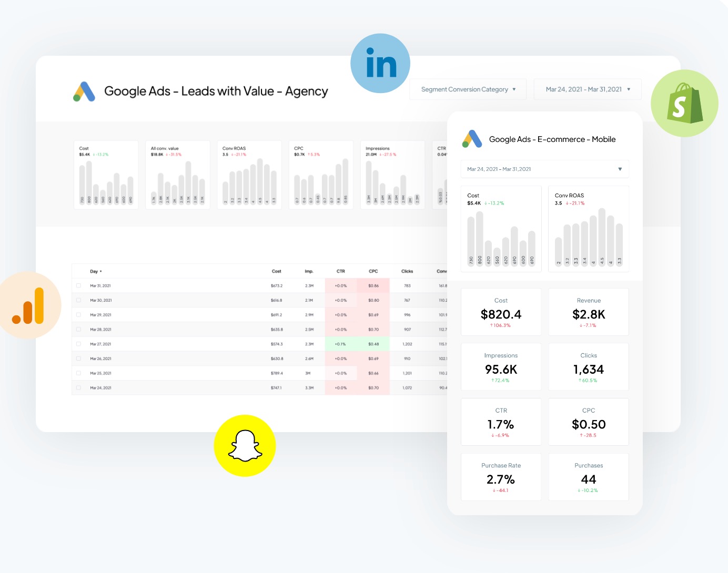Click the Cost $820.4 KPI card
This screenshot has width=728, height=573.
pyautogui.click(x=501, y=312)
